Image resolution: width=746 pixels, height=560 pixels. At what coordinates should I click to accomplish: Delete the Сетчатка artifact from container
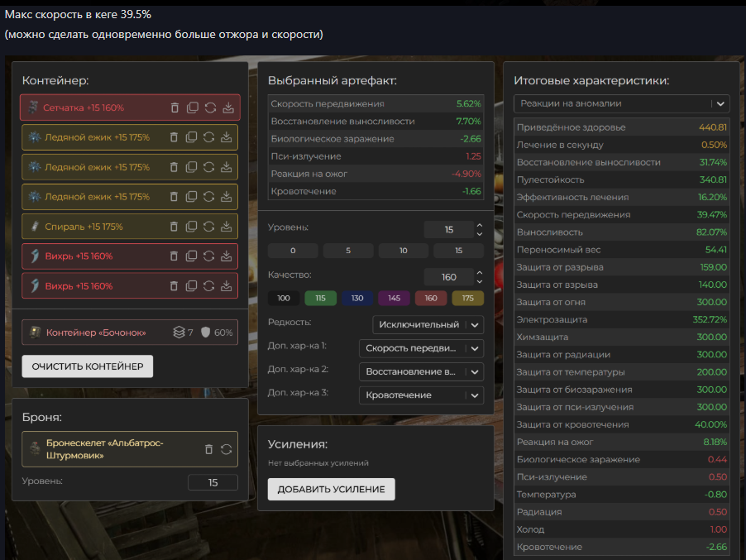pos(174,108)
